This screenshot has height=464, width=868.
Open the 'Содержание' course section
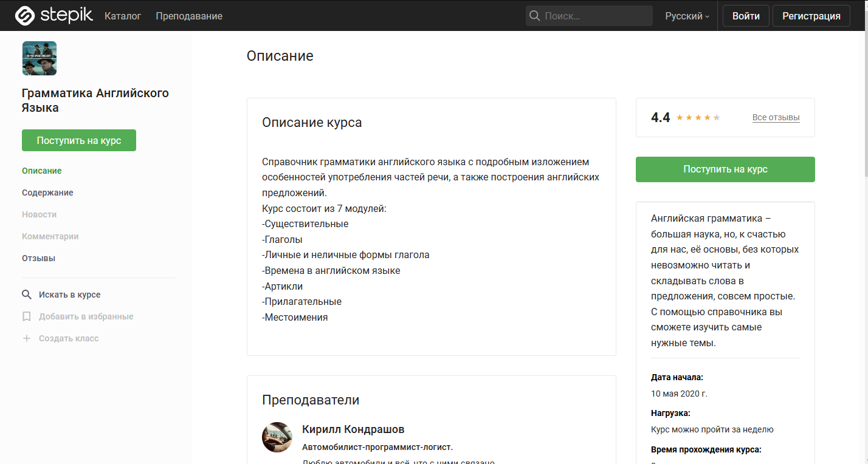coord(47,193)
